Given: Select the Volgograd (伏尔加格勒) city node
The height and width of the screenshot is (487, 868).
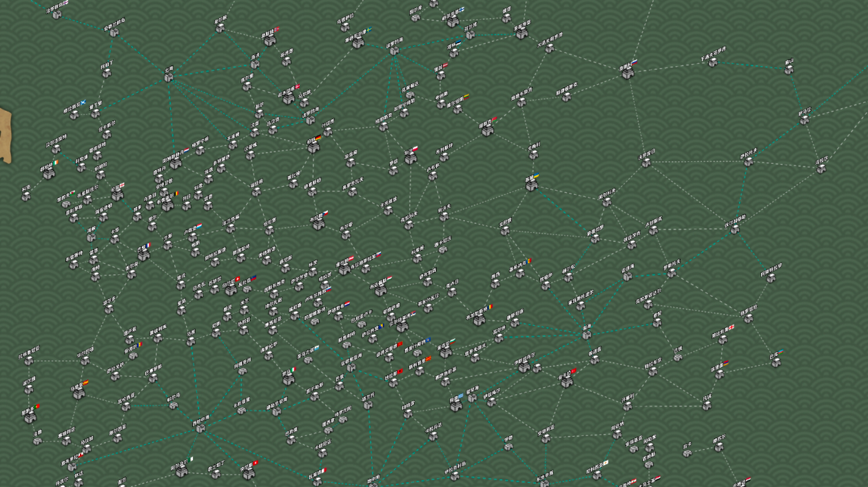Looking at the screenshot, I should [x=735, y=229].
